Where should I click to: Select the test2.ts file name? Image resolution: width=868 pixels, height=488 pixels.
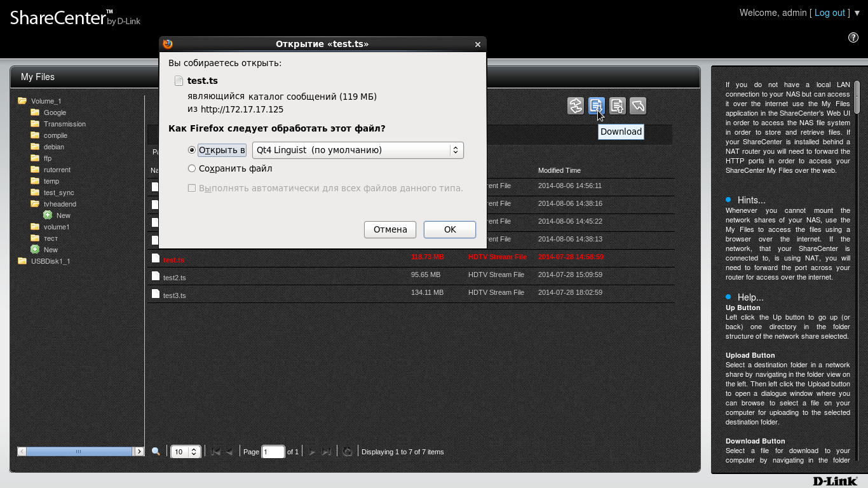(x=175, y=278)
